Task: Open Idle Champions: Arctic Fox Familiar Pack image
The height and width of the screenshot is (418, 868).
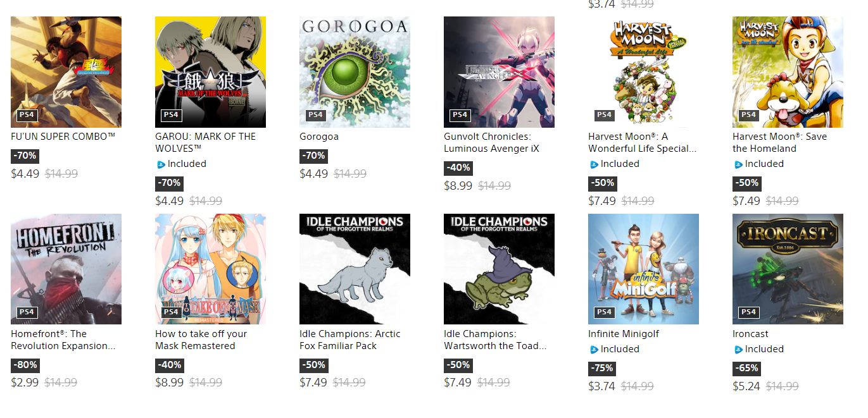Action: click(x=355, y=269)
